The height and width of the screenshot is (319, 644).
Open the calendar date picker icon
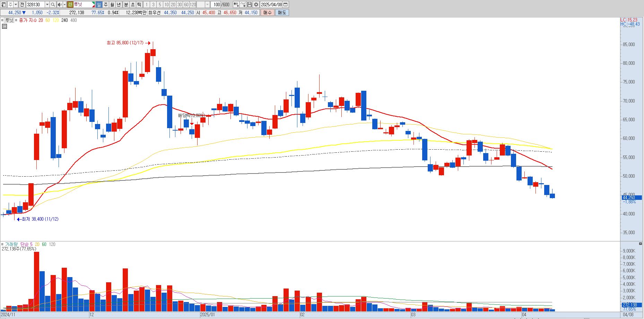(286, 5)
